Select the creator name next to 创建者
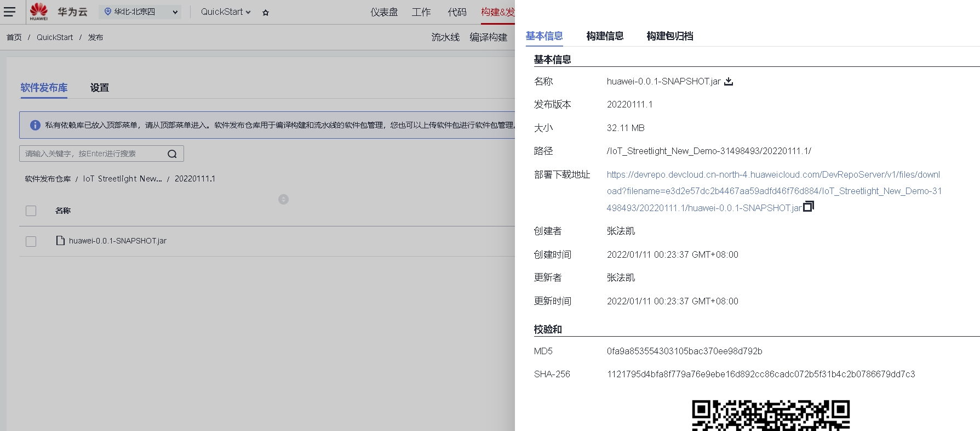 tap(621, 231)
